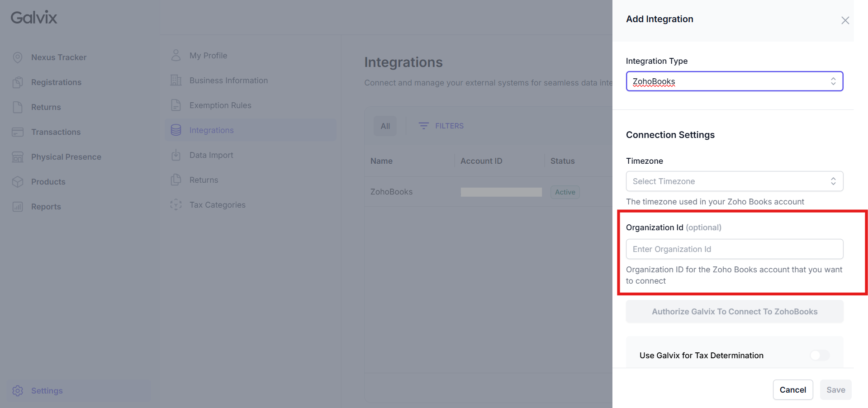868x408 pixels.
Task: Click the Status column header
Action: tap(562, 161)
